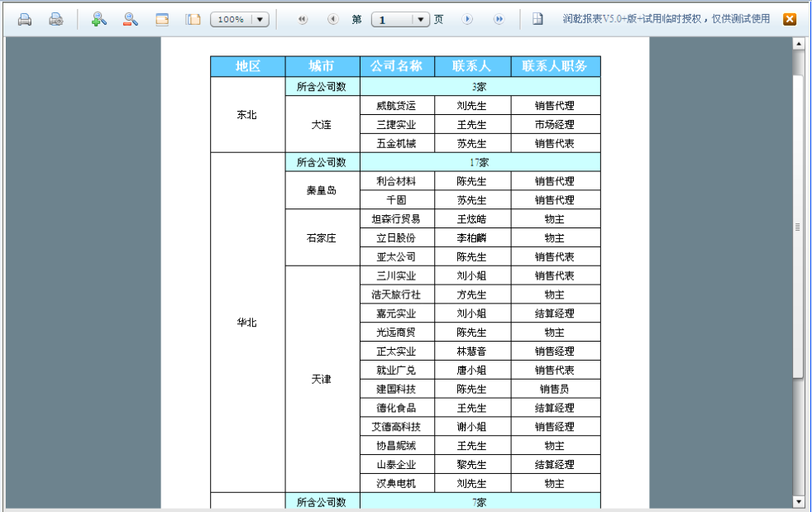
Task: Click company name 就业广兑
Action: 397,370
